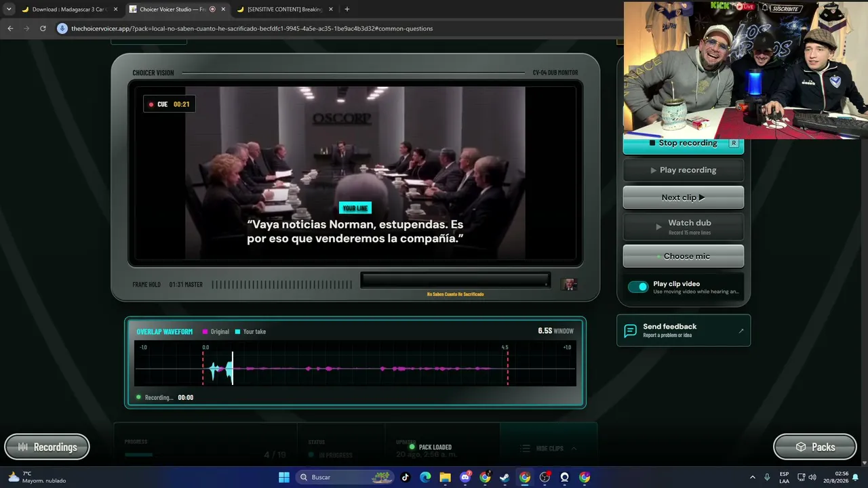Open the tab search dropdown

[x=9, y=9]
